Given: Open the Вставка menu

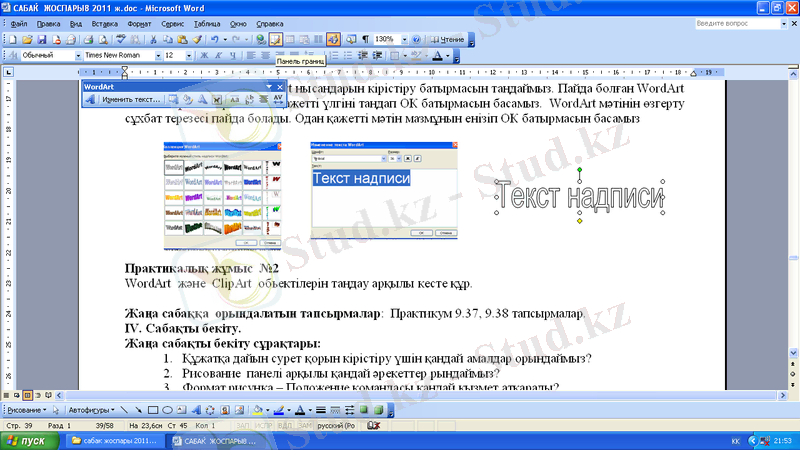Looking at the screenshot, I should [x=103, y=21].
